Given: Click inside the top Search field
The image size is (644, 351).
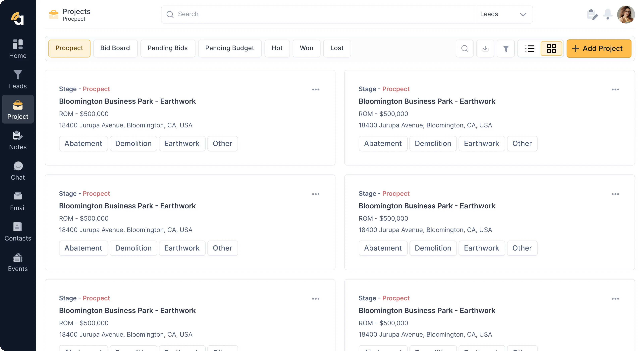Looking at the screenshot, I should [x=318, y=15].
